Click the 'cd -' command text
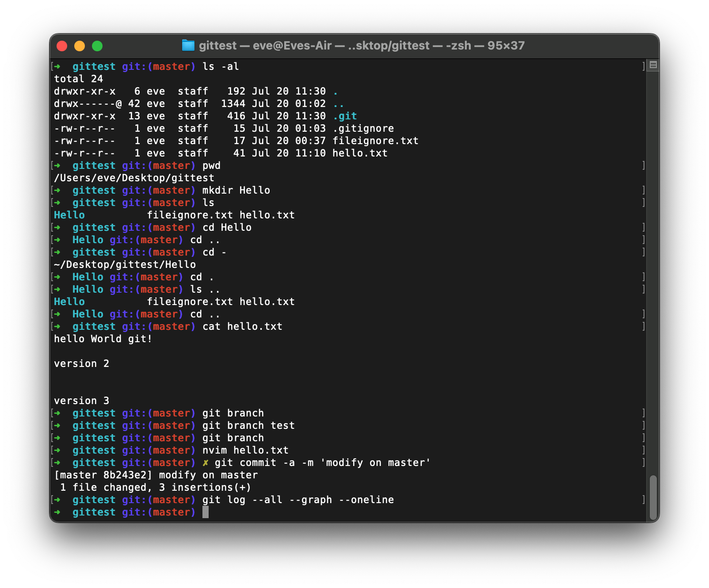Screen dimensions: 709x588 pyautogui.click(x=214, y=252)
